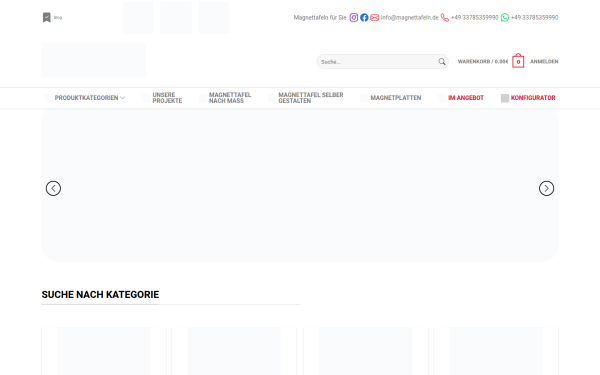Click the green WhatsApp icon
The image size is (600, 375).
(x=505, y=18)
